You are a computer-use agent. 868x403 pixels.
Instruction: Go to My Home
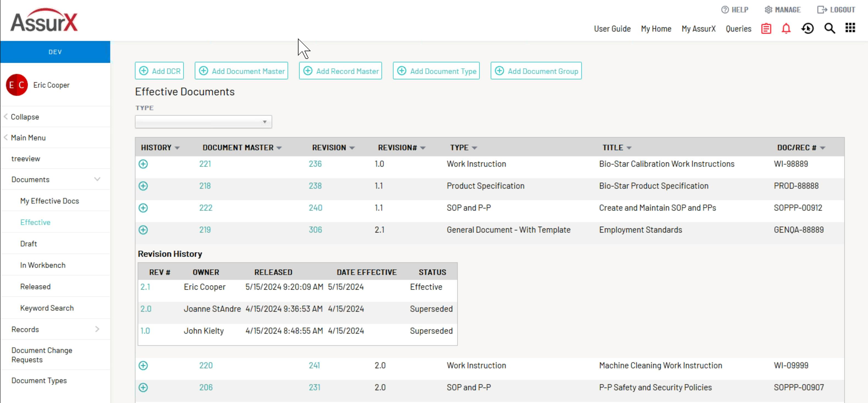coord(656,29)
